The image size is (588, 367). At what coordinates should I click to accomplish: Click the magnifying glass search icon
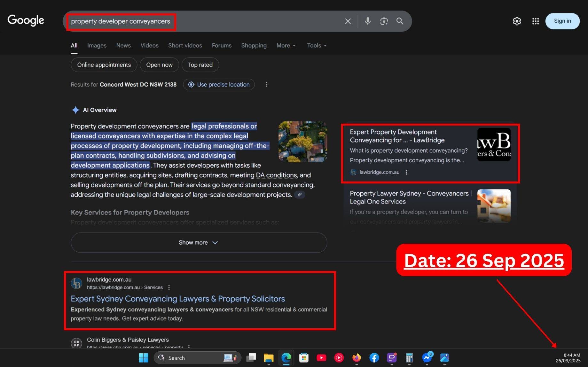click(400, 21)
